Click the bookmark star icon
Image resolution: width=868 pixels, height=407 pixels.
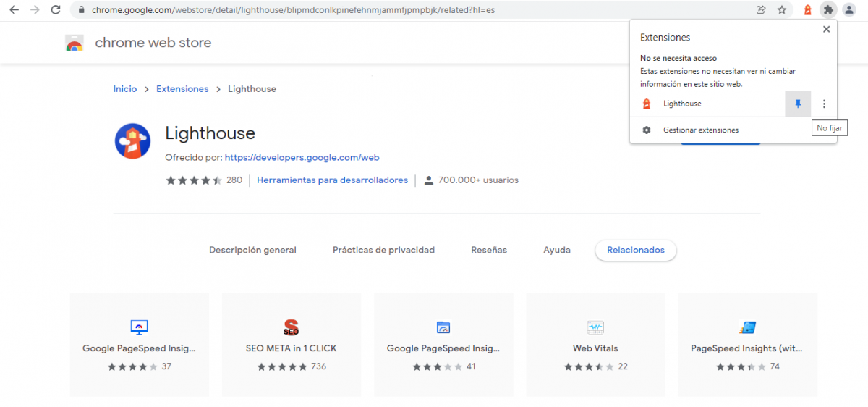(782, 10)
